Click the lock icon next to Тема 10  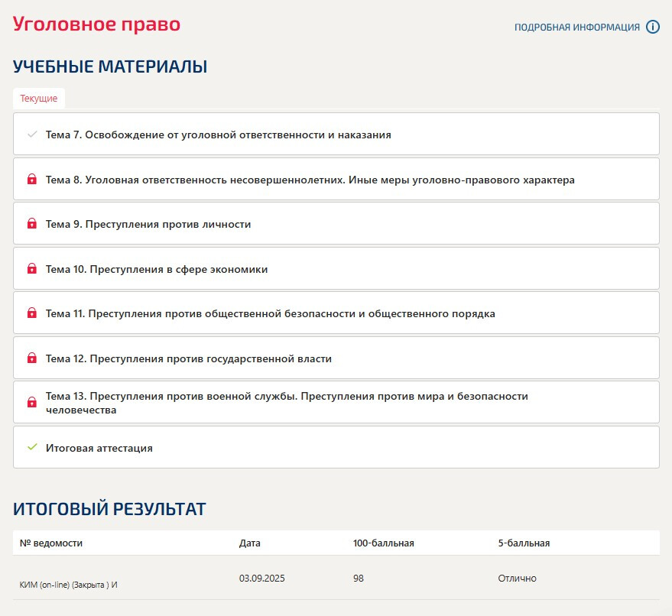coord(32,269)
